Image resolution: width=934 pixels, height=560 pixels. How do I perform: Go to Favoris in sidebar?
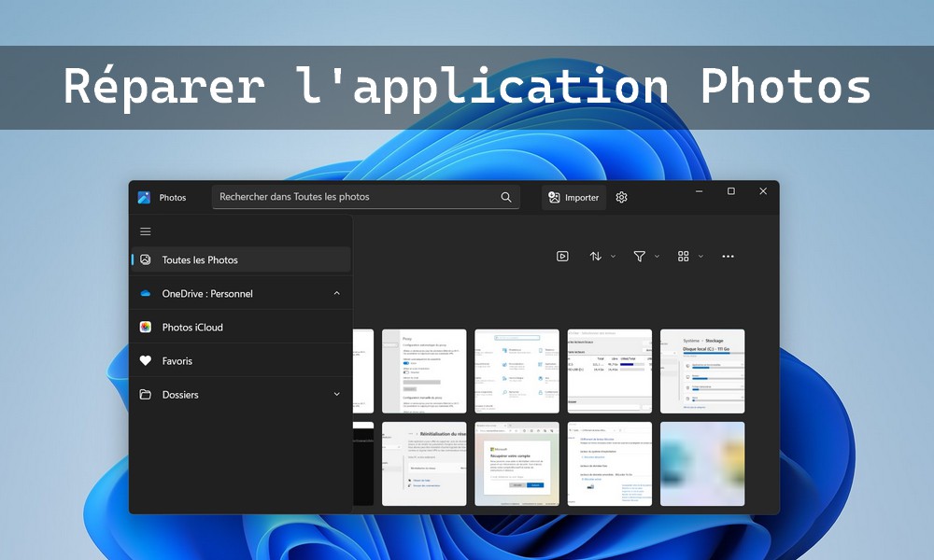point(177,361)
